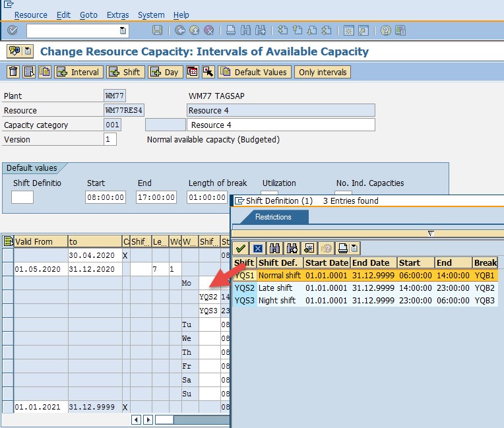The height and width of the screenshot is (428, 504).
Task: Open the Edit menu
Action: pyautogui.click(x=63, y=15)
